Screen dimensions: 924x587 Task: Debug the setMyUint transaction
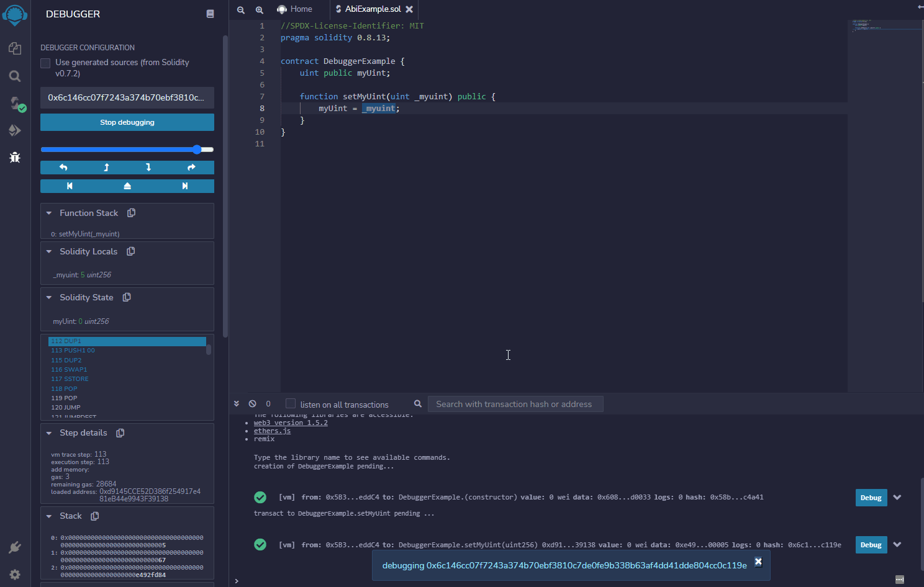(871, 545)
